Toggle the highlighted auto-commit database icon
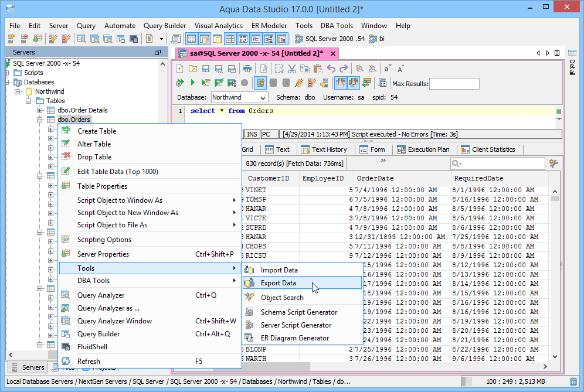 [x=260, y=83]
